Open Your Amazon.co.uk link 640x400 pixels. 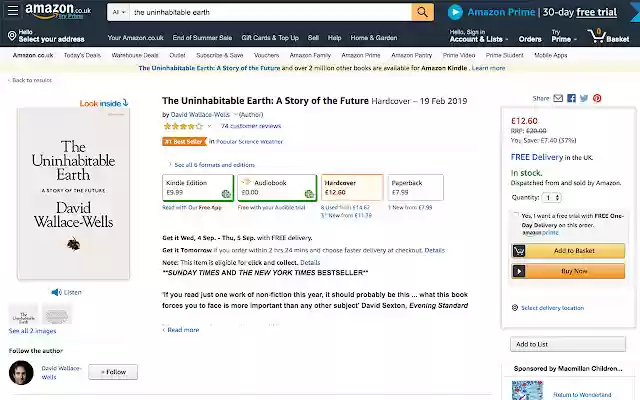coord(136,38)
